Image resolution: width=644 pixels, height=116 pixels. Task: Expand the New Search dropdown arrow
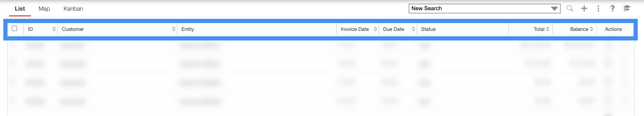click(554, 9)
